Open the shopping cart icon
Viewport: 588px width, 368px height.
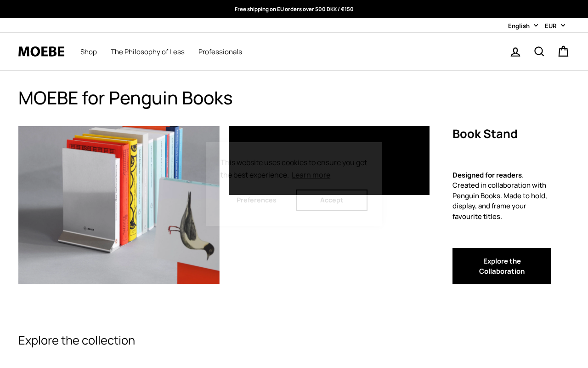(563, 52)
